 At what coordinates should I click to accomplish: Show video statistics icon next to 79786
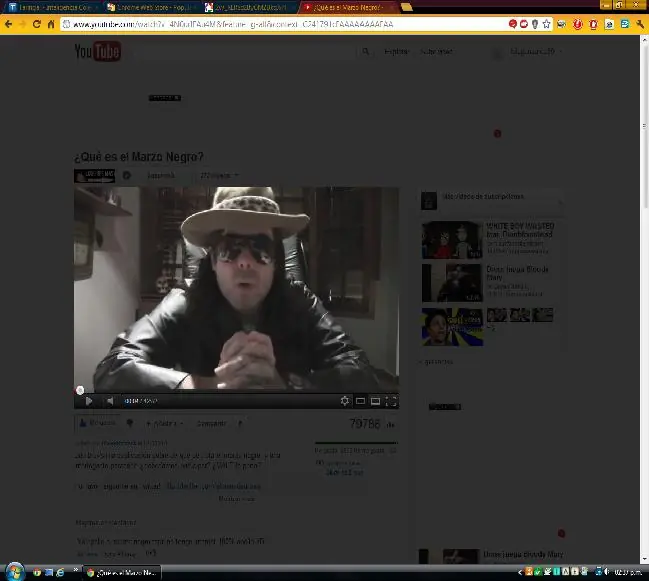coord(390,425)
